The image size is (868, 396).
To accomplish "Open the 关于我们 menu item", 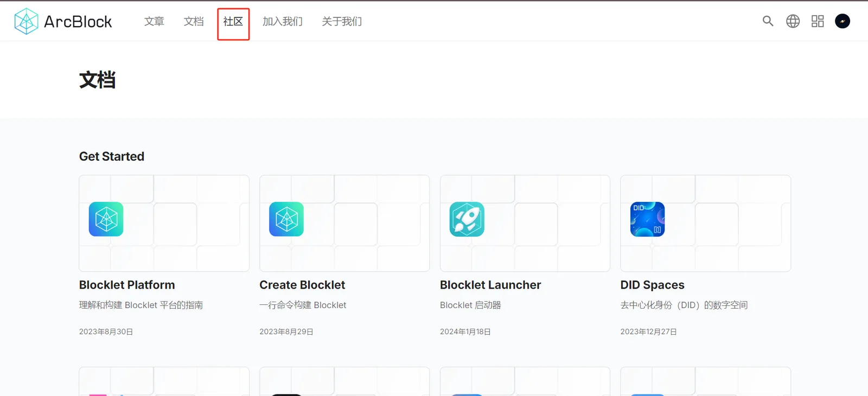I will [342, 21].
